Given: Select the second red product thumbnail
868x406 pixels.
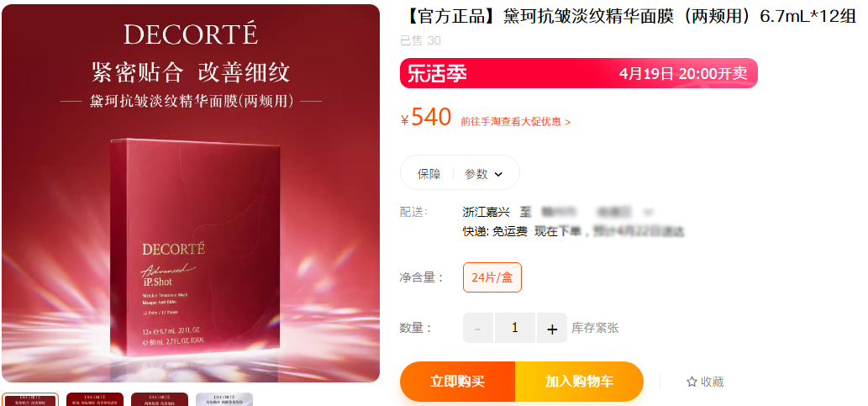Looking at the screenshot, I should (x=95, y=399).
